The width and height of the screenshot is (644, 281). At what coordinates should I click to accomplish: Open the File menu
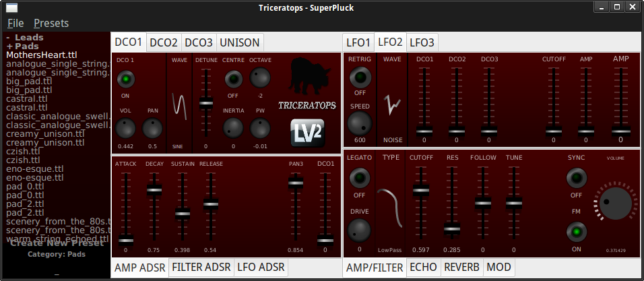click(x=15, y=24)
